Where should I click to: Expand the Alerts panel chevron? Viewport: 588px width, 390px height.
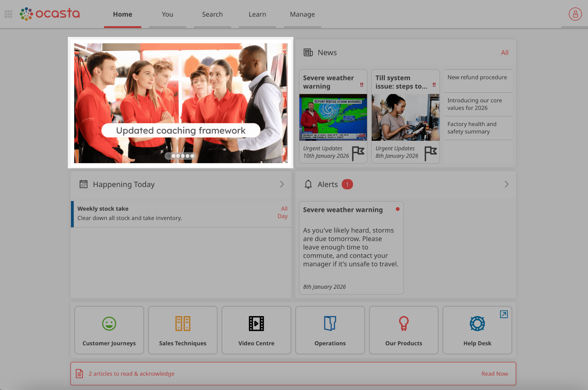506,184
